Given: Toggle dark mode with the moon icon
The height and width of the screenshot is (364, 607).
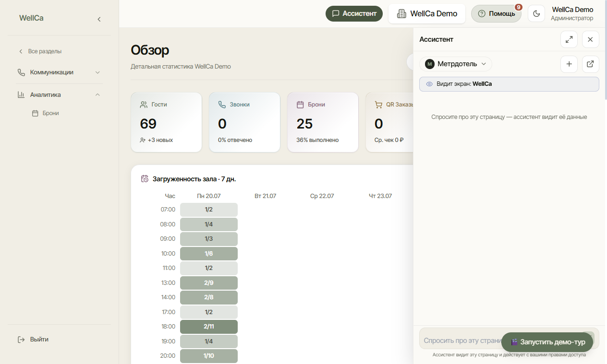Looking at the screenshot, I should point(536,13).
